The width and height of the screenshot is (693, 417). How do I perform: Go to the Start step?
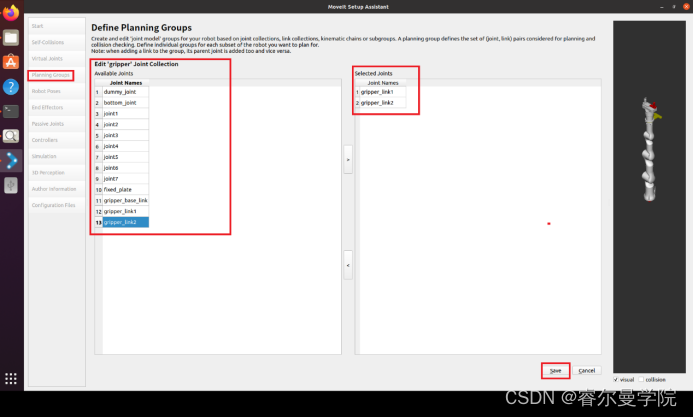pyautogui.click(x=57, y=26)
